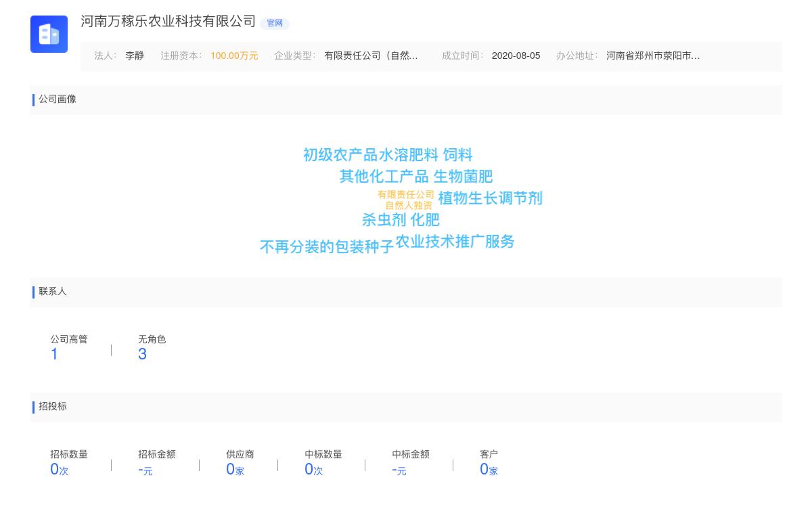Screen dimensions: 812x509
Task: Click orange tag 有限责任公司
Action: click(406, 195)
